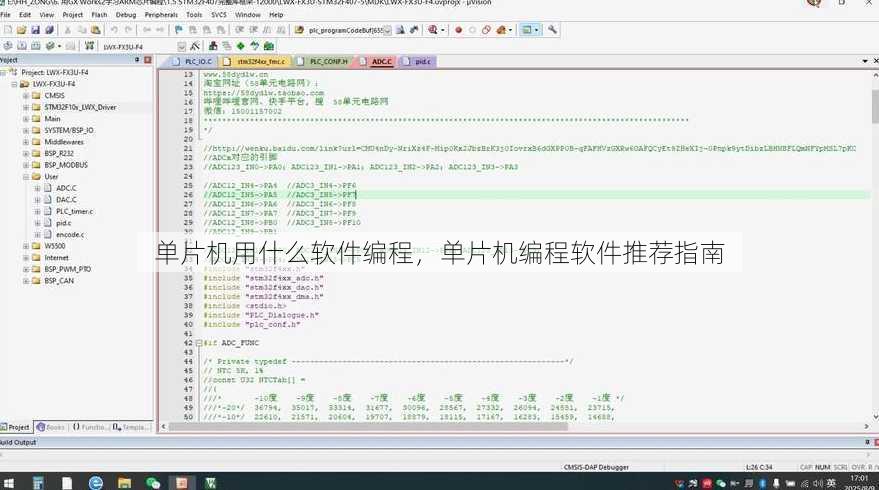Screen dimensions: 879x490
Task: Click the Find in Files icon
Action: pyautogui.click(x=298, y=30)
